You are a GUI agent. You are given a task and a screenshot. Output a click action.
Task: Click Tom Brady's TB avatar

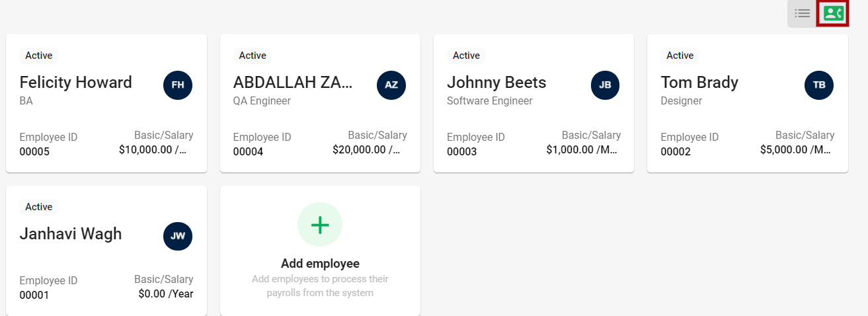[x=819, y=85]
